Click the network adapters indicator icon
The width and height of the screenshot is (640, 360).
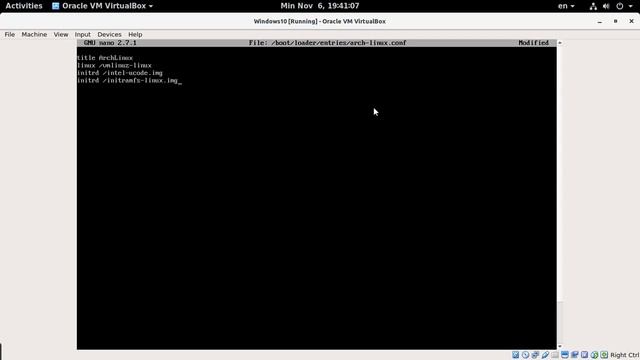(x=535, y=355)
